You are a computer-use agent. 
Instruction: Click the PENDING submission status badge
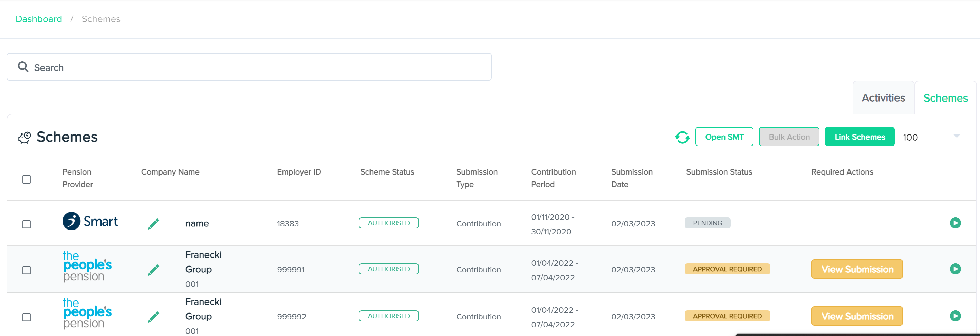[707, 223]
